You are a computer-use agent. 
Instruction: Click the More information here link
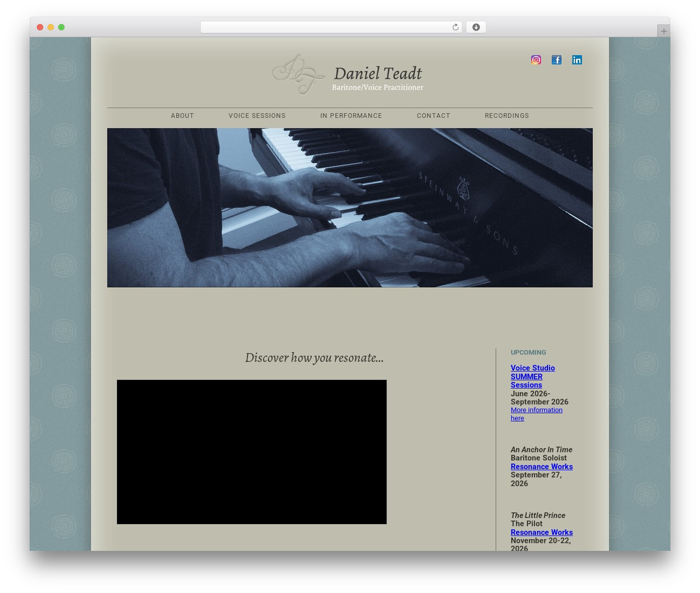(536, 414)
